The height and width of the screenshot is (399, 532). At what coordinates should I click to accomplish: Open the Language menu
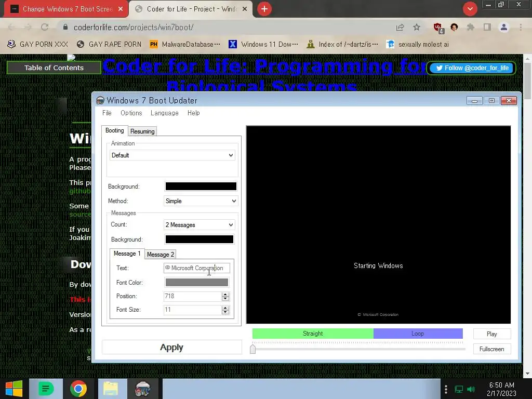click(x=165, y=113)
